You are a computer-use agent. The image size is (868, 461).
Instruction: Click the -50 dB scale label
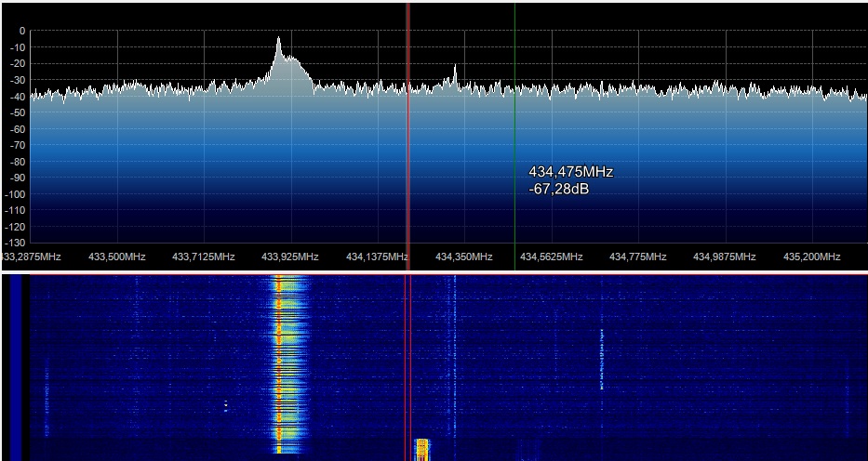pyautogui.click(x=17, y=112)
